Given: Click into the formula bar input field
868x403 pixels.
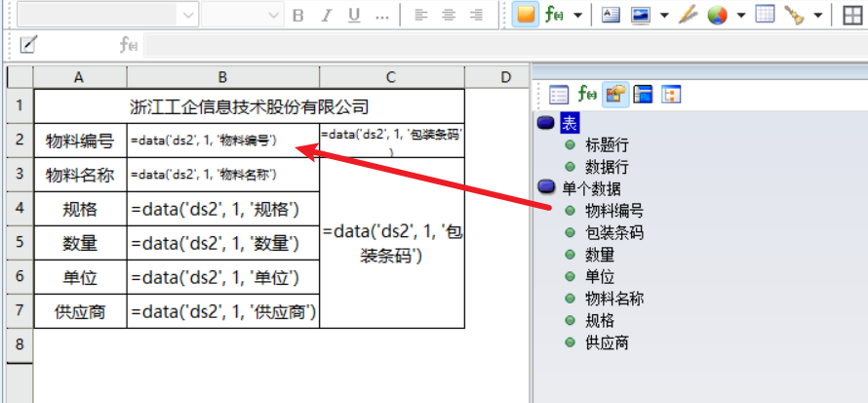Looking at the screenshot, I should [x=505, y=45].
